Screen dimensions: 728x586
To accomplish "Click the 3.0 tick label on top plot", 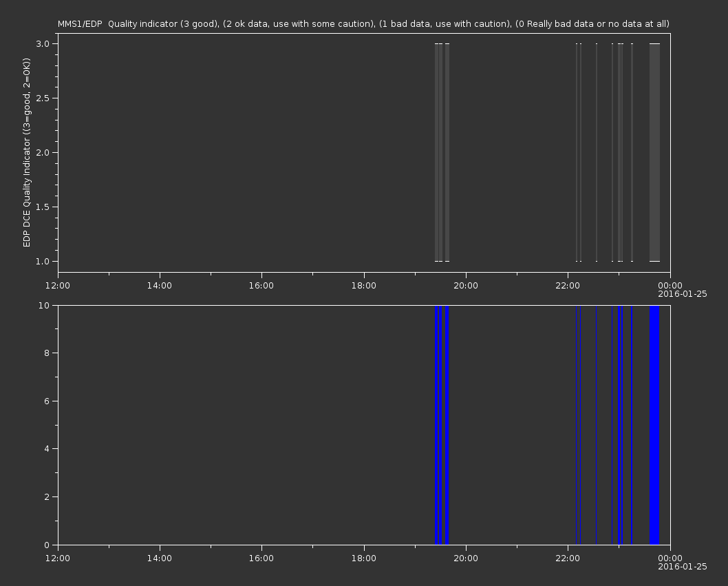I will tap(44, 43).
